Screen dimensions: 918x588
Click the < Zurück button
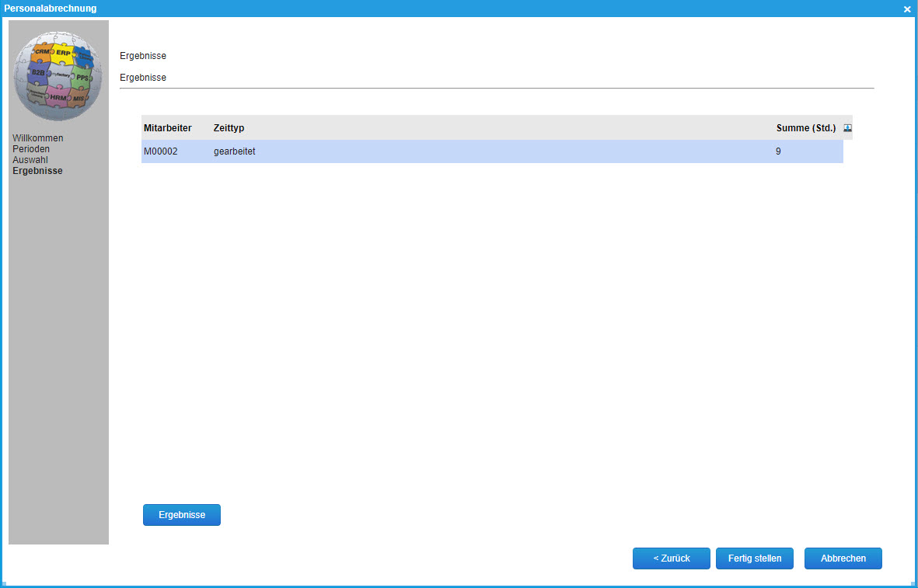(x=672, y=558)
